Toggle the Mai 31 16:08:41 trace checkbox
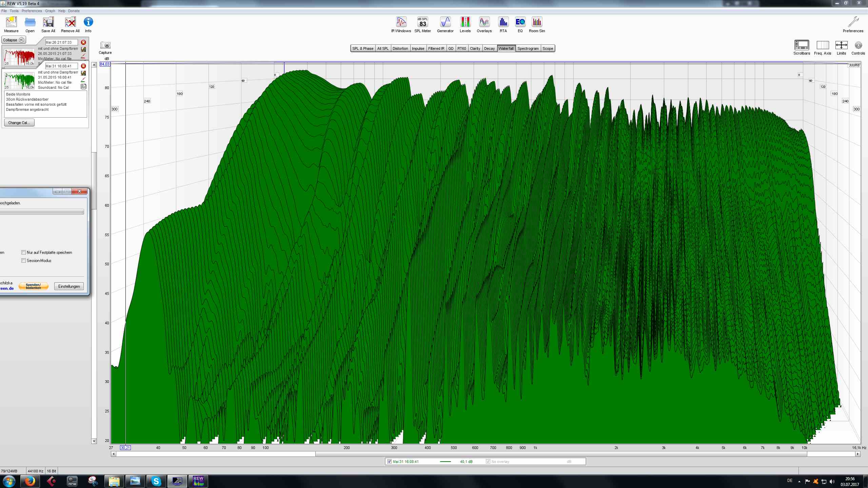Viewport: 868px width, 488px height. click(x=389, y=462)
